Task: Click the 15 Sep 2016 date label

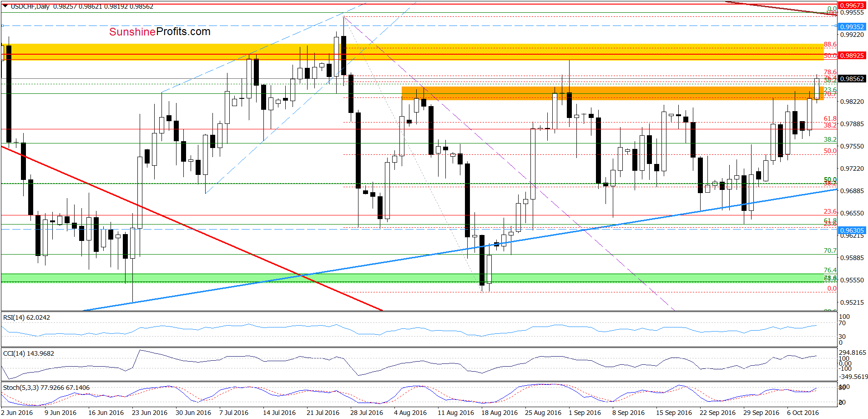Action: pos(674,413)
